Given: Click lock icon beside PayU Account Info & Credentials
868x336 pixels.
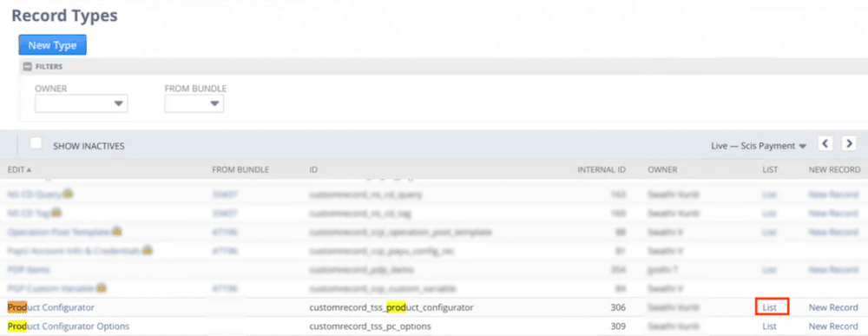Looking at the screenshot, I should click(x=148, y=251).
